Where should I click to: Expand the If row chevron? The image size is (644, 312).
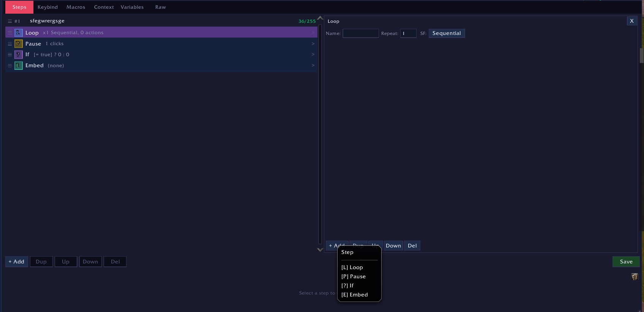coord(313,54)
